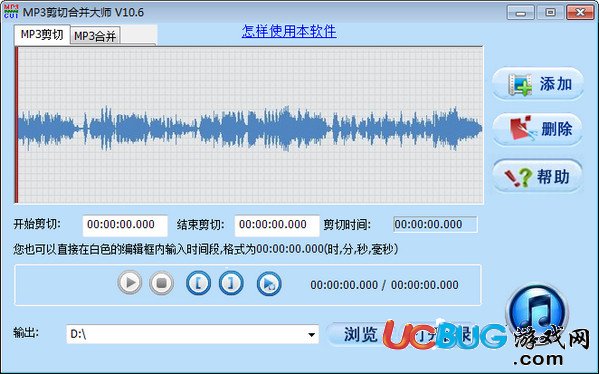The height and width of the screenshot is (374, 599).
Task: Click the 删除 (Delete) button
Action: (537, 129)
